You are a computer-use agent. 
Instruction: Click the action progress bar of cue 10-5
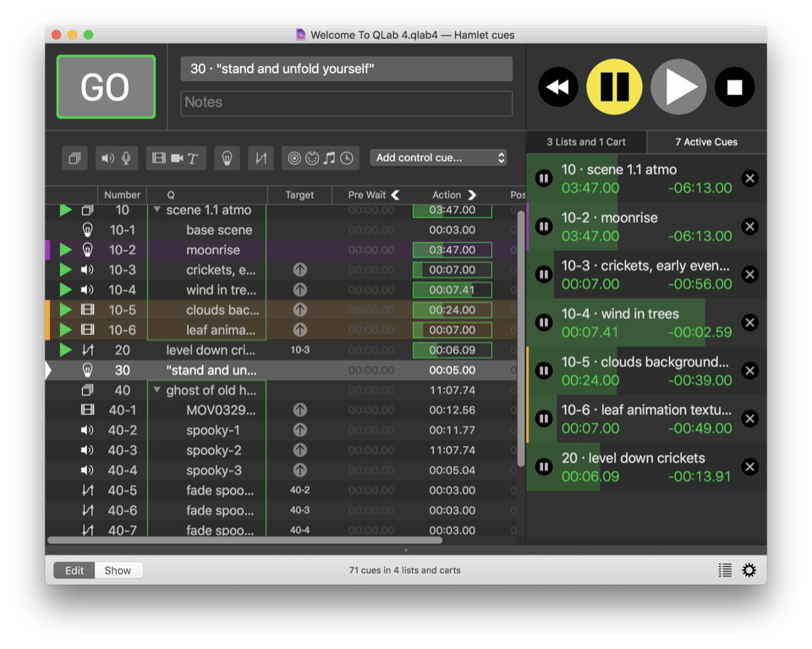[452, 310]
